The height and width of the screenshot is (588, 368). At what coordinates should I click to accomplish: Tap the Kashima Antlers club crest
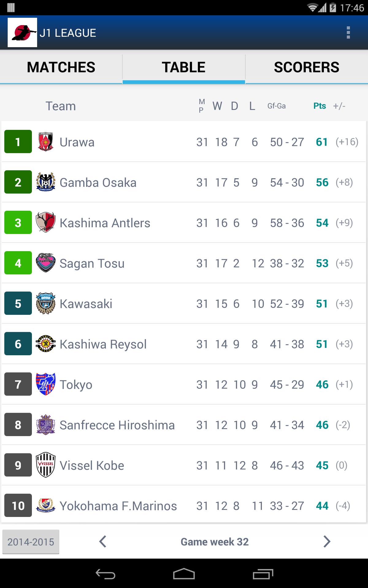pyautogui.click(x=46, y=222)
